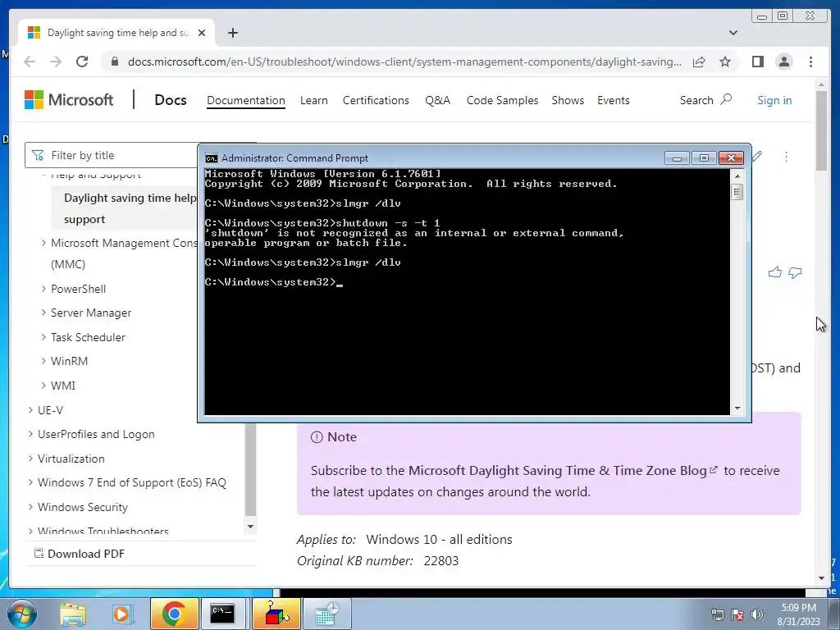Open Windows Explorer from taskbar
The image size is (840, 630).
(73, 614)
